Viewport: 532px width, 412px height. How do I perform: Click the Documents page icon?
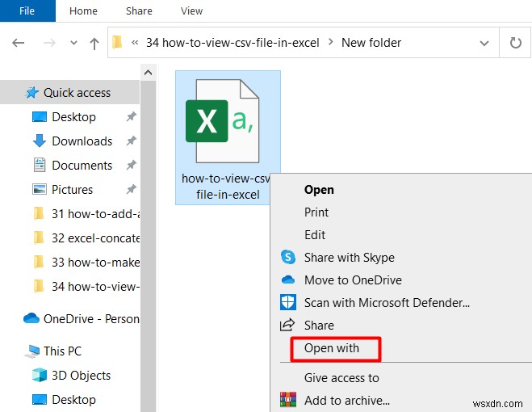tap(40, 165)
